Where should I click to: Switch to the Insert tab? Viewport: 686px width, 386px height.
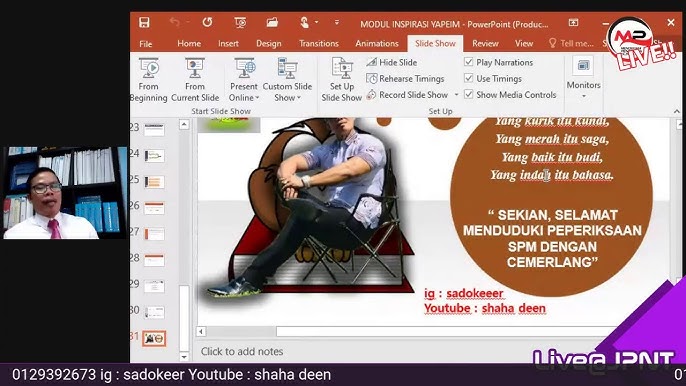(228, 43)
